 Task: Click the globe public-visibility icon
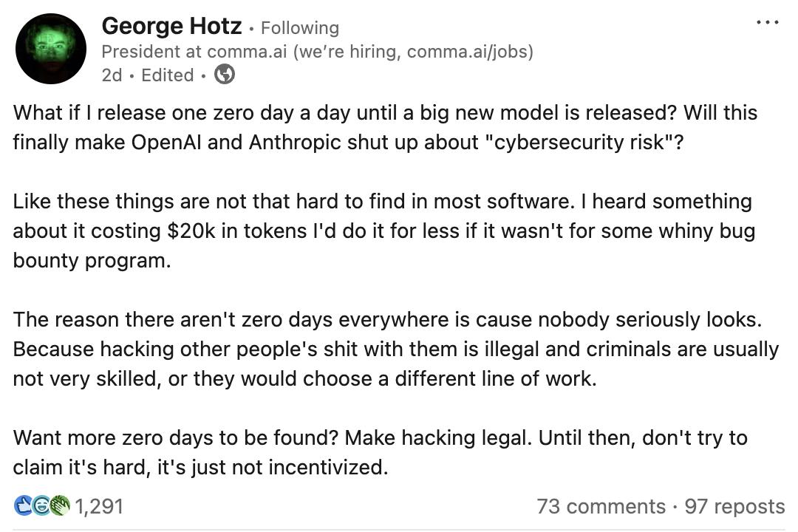coord(224,75)
